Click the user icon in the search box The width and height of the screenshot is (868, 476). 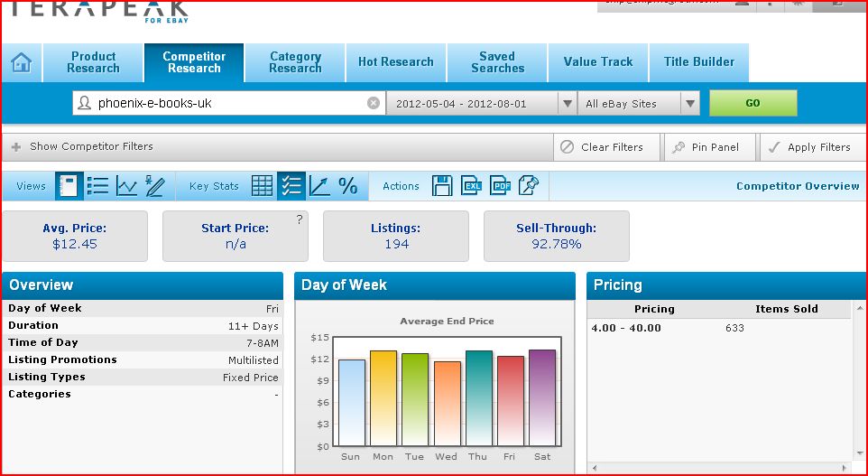pyautogui.click(x=84, y=103)
